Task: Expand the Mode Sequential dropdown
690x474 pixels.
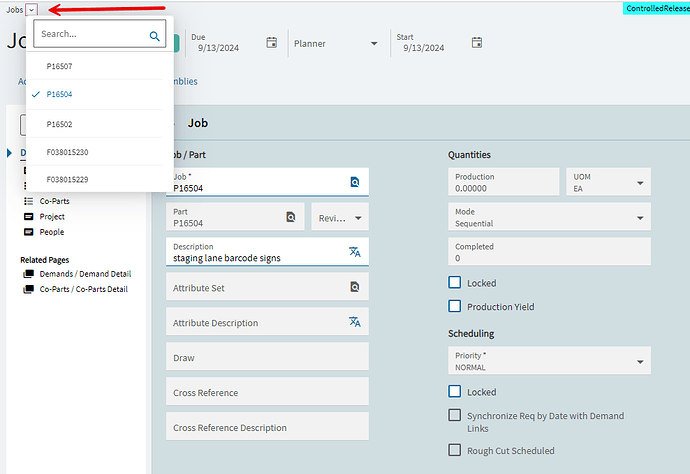Action: pyautogui.click(x=640, y=218)
